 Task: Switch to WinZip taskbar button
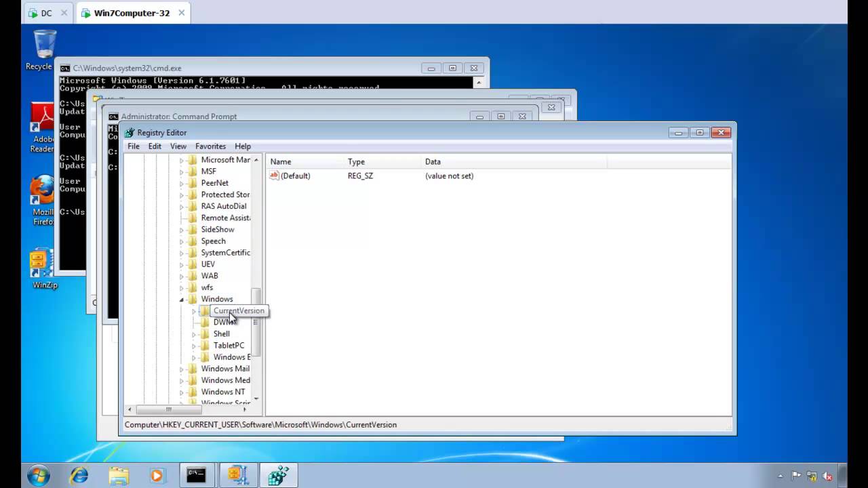pos(238,476)
